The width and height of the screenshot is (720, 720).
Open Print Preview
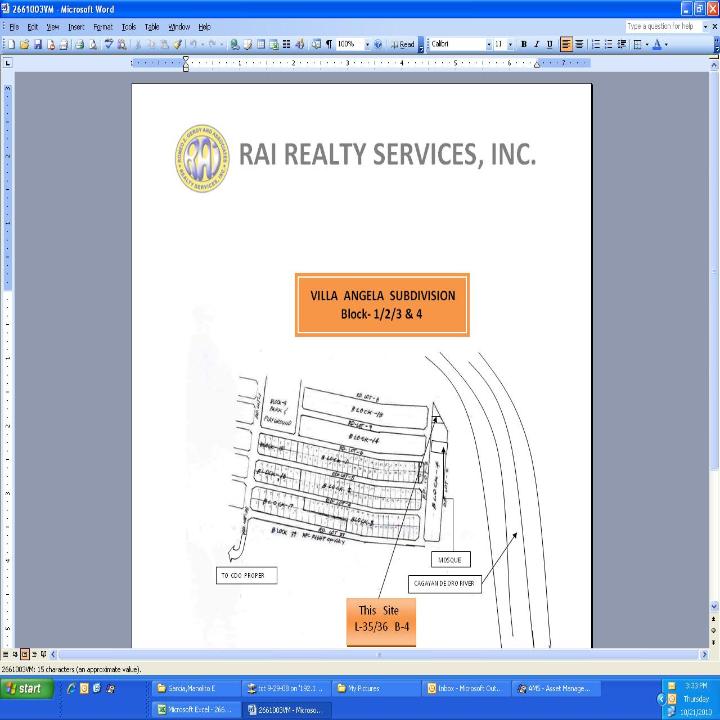click(93, 45)
